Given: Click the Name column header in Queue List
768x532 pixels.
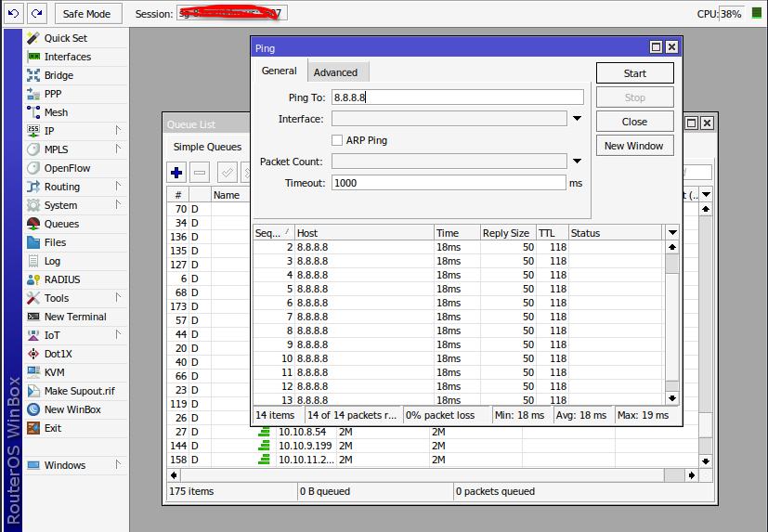Looking at the screenshot, I should pyautogui.click(x=230, y=194).
